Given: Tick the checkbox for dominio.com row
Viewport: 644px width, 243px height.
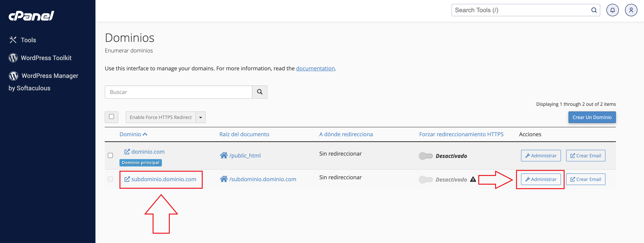Looking at the screenshot, I should (x=110, y=155).
